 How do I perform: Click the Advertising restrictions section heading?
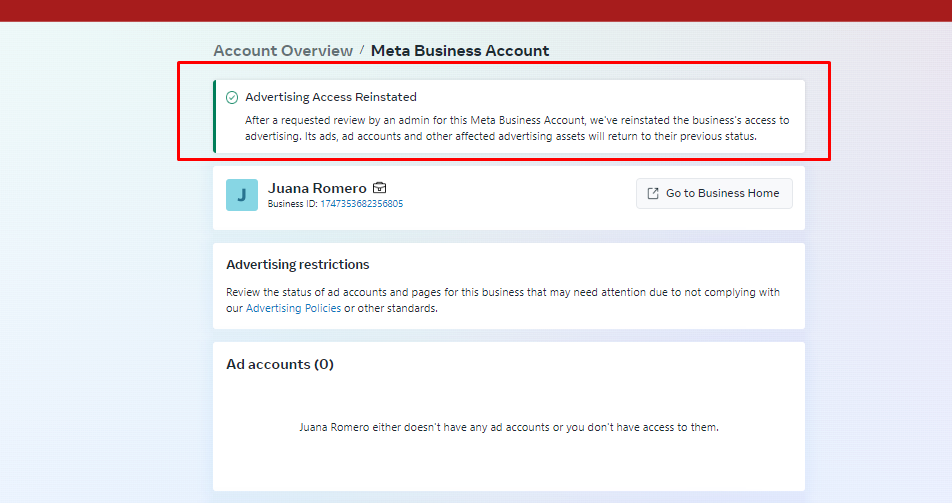(298, 265)
